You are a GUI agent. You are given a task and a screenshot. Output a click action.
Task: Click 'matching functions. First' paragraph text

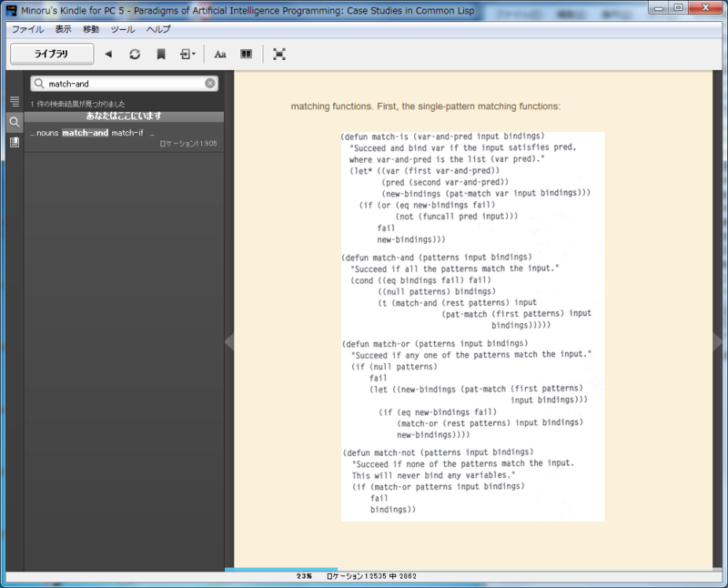[425, 106]
